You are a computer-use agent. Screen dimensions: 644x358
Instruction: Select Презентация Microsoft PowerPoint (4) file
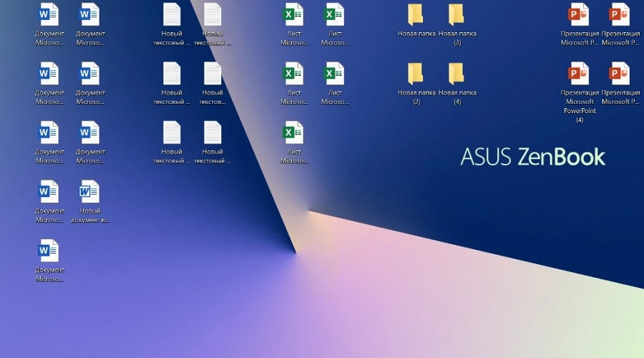point(580,92)
